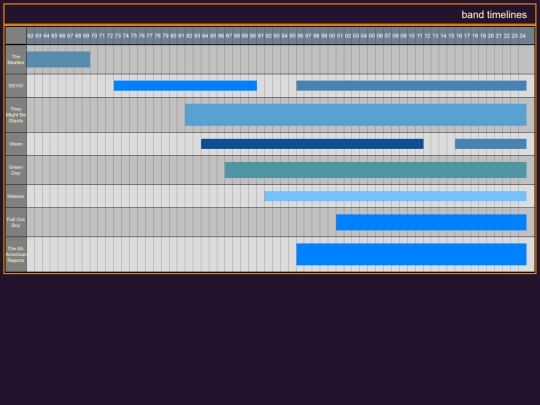Click the year 82 column header

189,36
